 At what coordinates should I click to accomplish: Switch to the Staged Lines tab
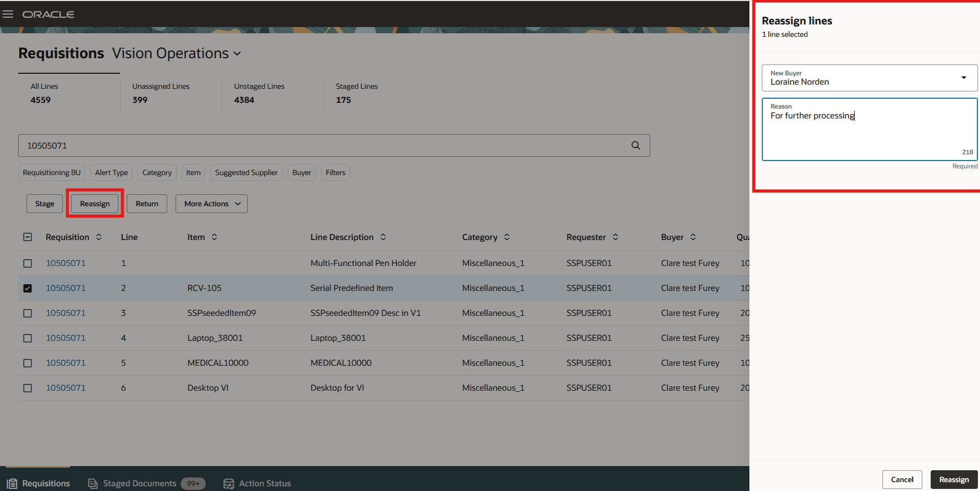[x=356, y=94]
